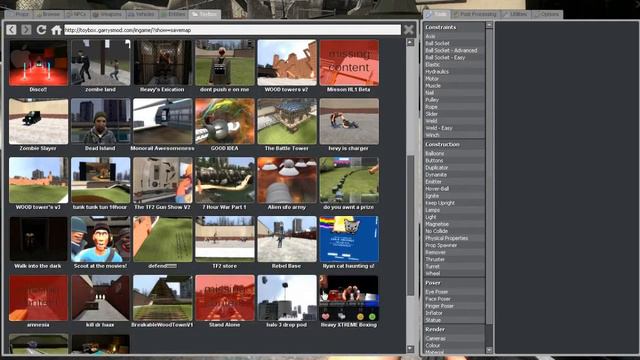Select the Dynamite tool
This screenshot has width=640, height=360.
(454, 175)
